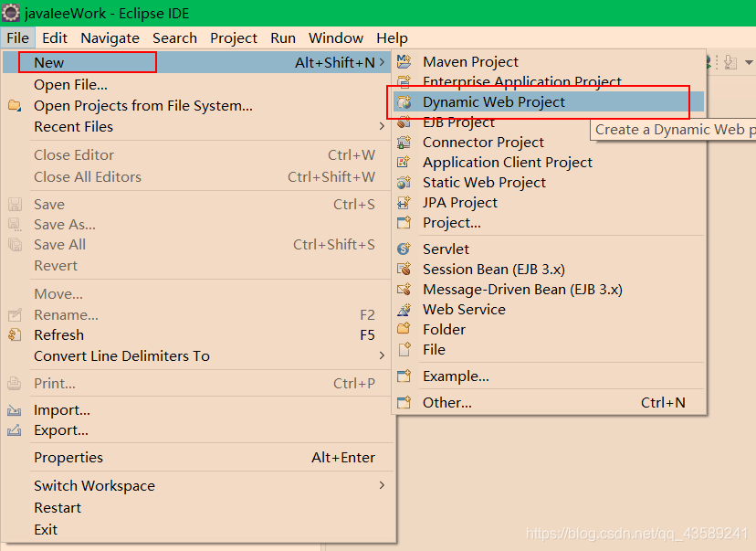The image size is (756, 551).
Task: Click the Folder icon in New submenu
Action: pyautogui.click(x=404, y=330)
